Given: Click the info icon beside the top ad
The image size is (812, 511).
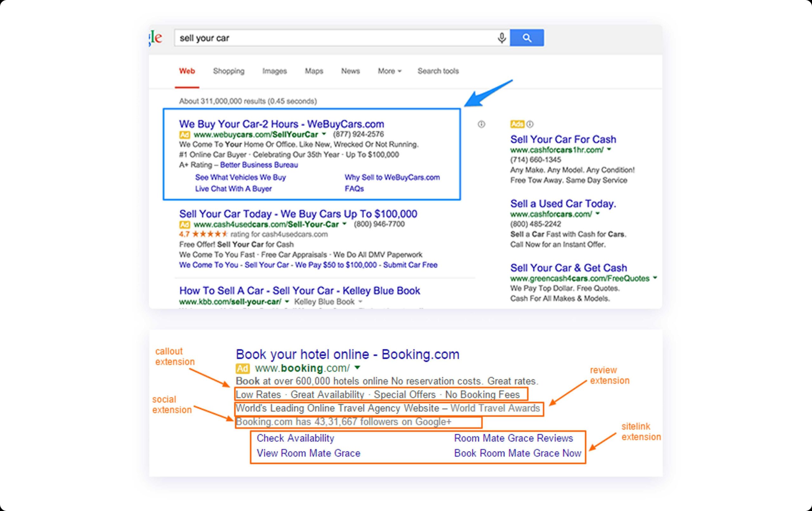Looking at the screenshot, I should [x=481, y=124].
